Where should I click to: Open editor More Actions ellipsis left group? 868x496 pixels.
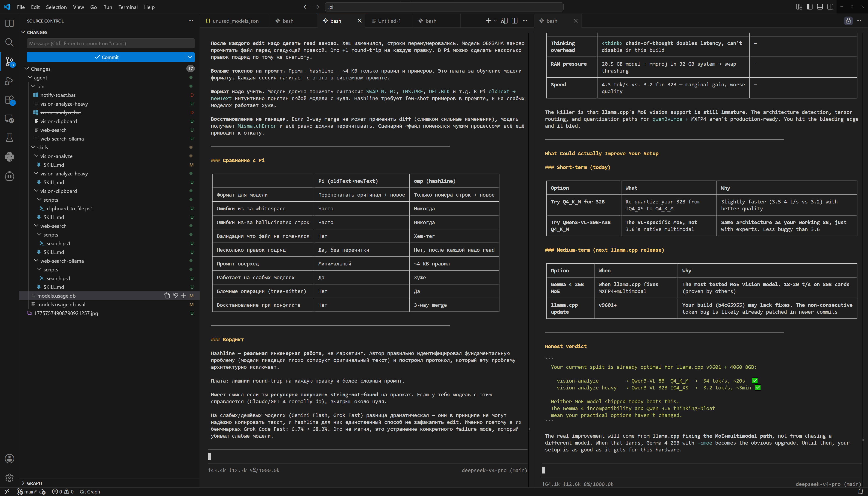pyautogui.click(x=525, y=21)
